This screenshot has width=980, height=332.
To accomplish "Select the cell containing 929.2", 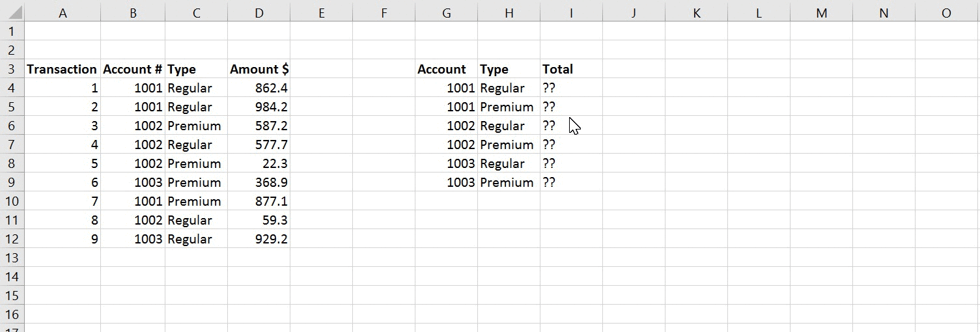I will click(x=259, y=239).
